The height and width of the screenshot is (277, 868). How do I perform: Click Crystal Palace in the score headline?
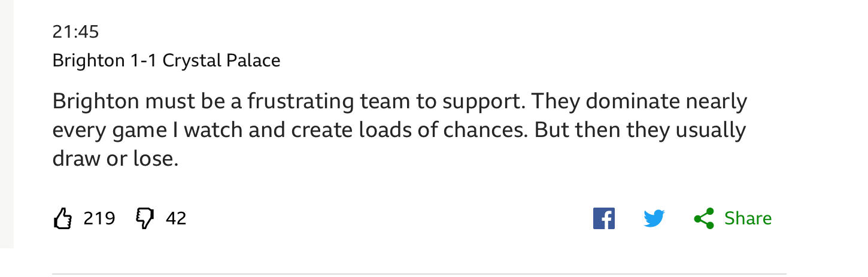[x=221, y=60]
